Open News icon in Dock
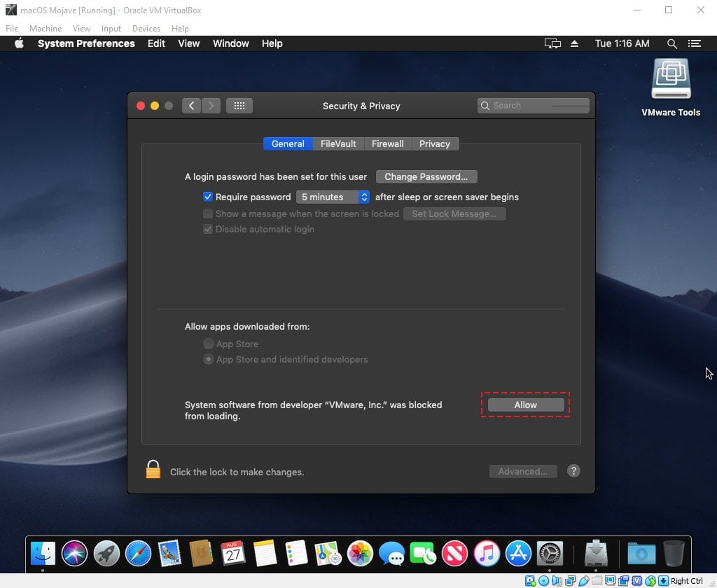This screenshot has height=588, width=717. tap(455, 553)
